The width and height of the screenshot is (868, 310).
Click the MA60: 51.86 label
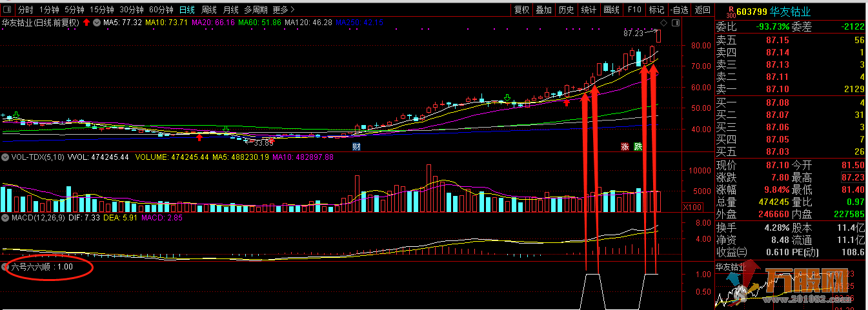(x=259, y=23)
